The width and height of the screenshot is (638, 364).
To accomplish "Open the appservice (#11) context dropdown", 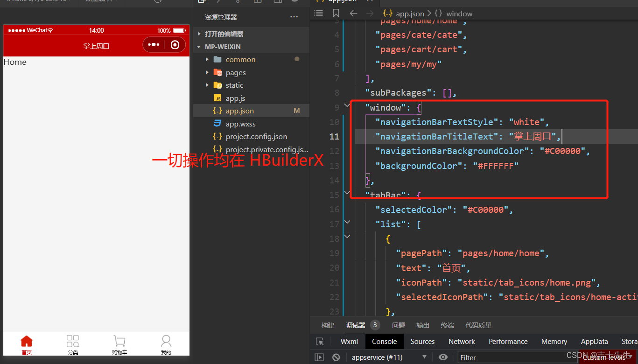I will pos(389,357).
